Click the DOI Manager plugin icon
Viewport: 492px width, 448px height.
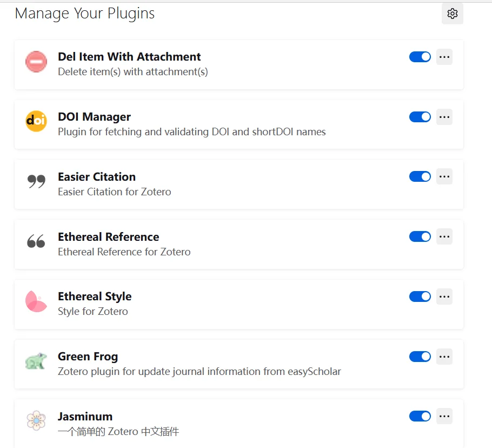pos(36,121)
